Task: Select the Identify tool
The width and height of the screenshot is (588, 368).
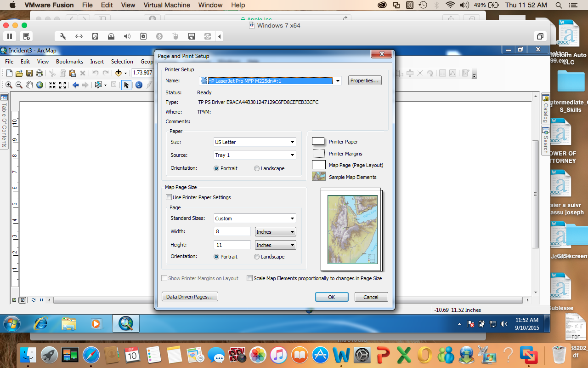Action: click(138, 85)
